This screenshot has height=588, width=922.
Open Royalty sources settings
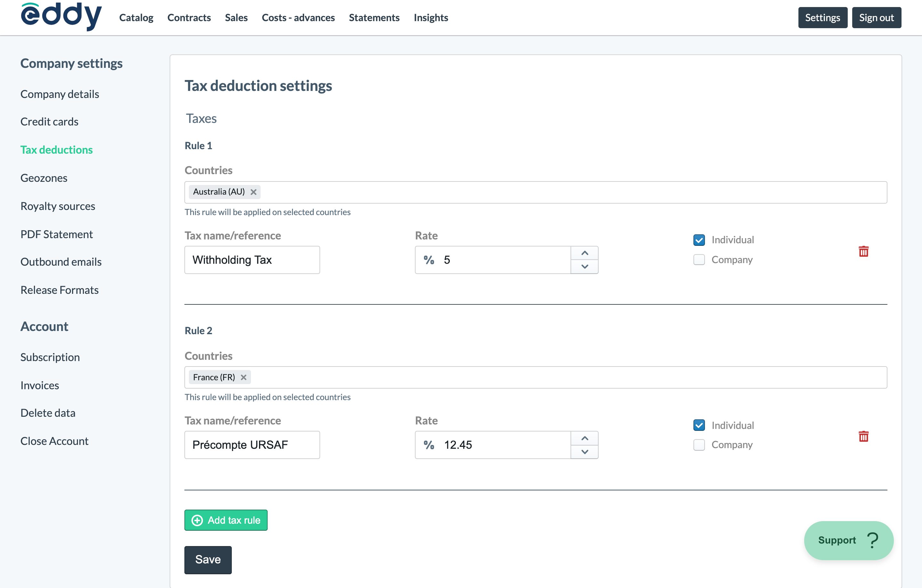pyautogui.click(x=58, y=206)
